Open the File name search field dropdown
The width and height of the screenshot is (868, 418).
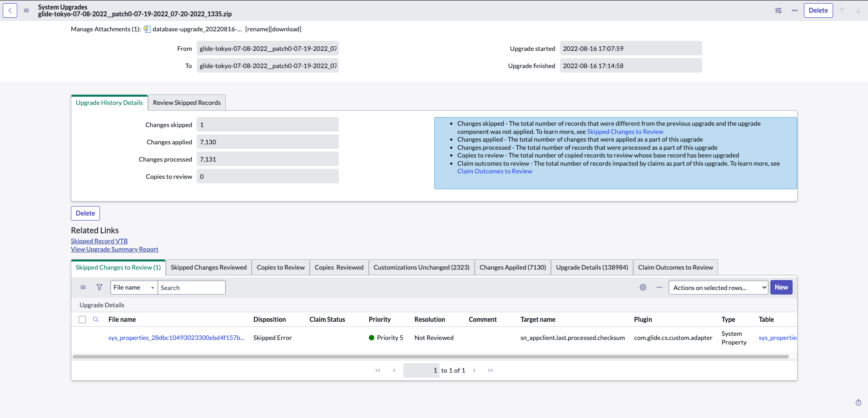[134, 287]
